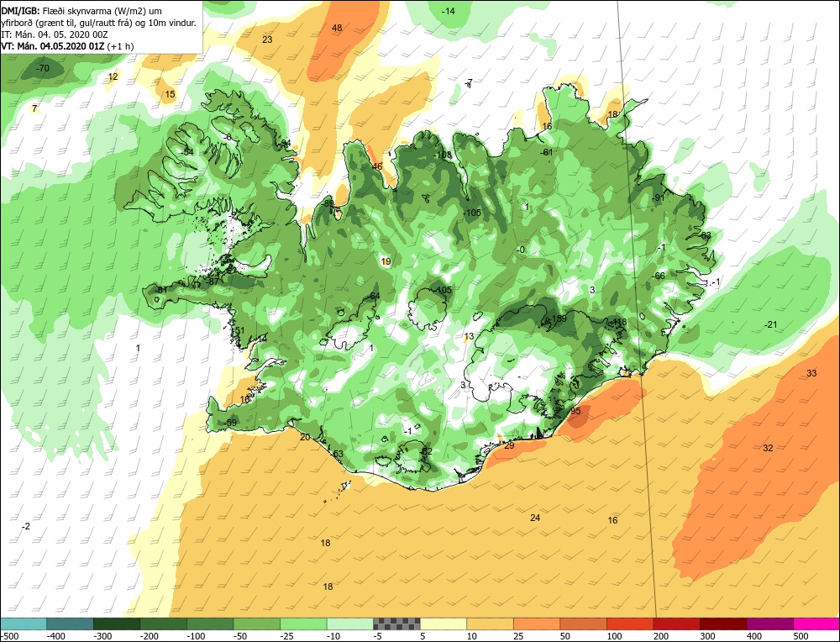The image size is (840, 642).
Task: Click the '400' legend scale label
Action: (754, 635)
